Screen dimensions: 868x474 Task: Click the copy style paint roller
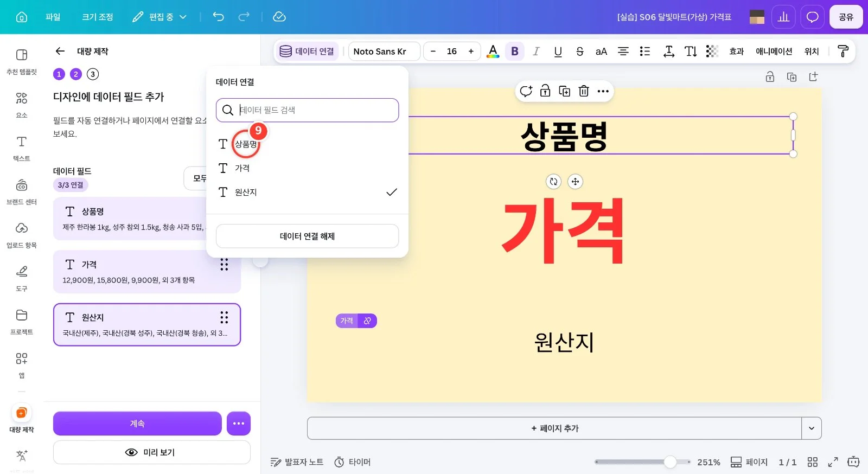843,52
